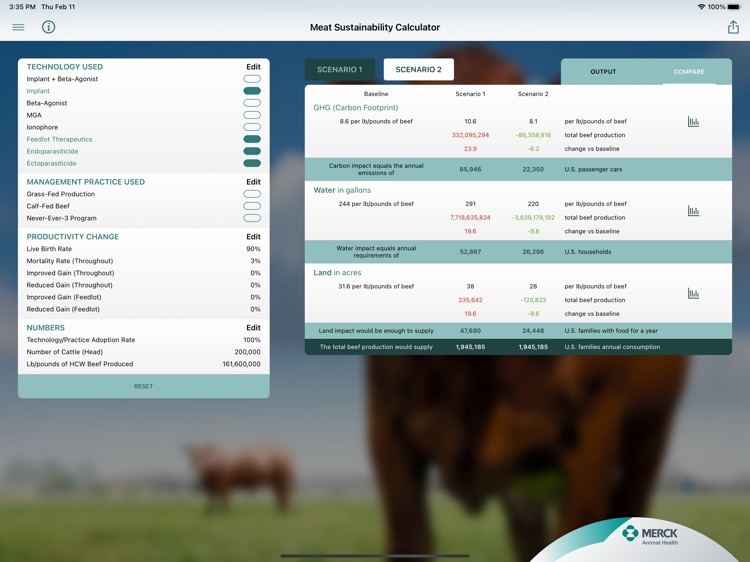750x562 pixels.
Task: Tap the Mortality Rate (Throughout) 3% value
Action: (255, 261)
